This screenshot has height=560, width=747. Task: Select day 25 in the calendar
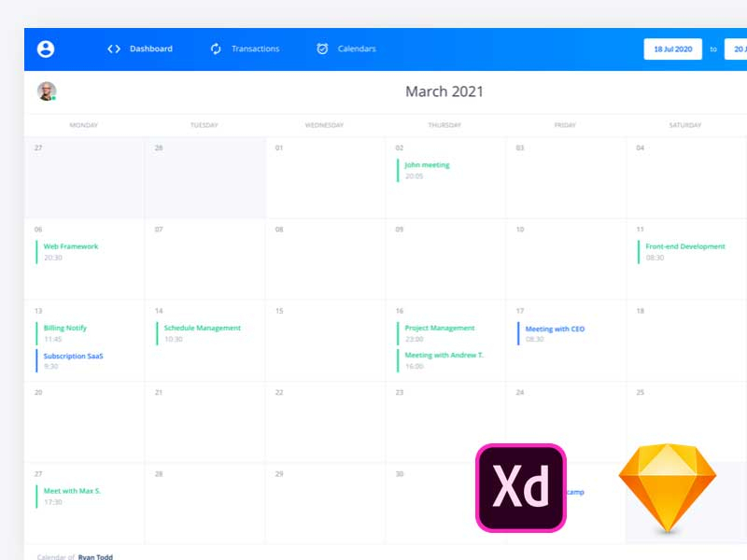(x=686, y=422)
